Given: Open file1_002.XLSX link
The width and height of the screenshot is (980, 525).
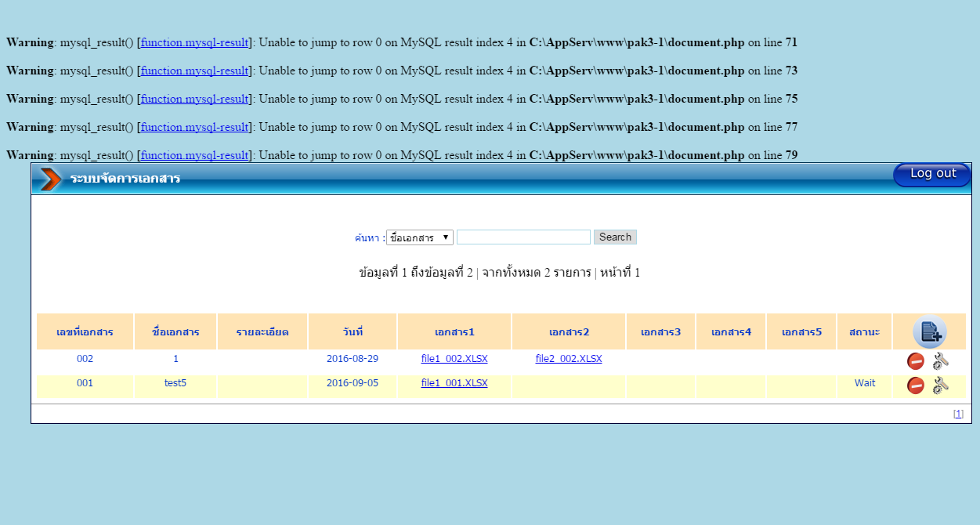Looking at the screenshot, I should tap(454, 359).
